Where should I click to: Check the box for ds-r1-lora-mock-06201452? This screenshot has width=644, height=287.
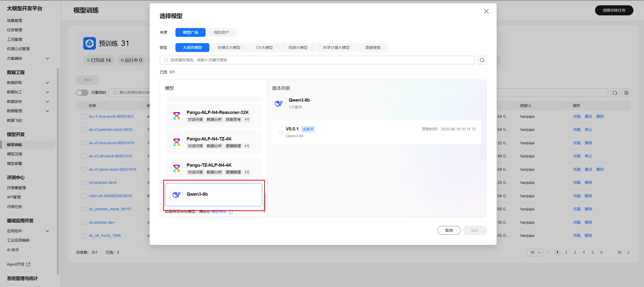pyautogui.click(x=84, y=117)
